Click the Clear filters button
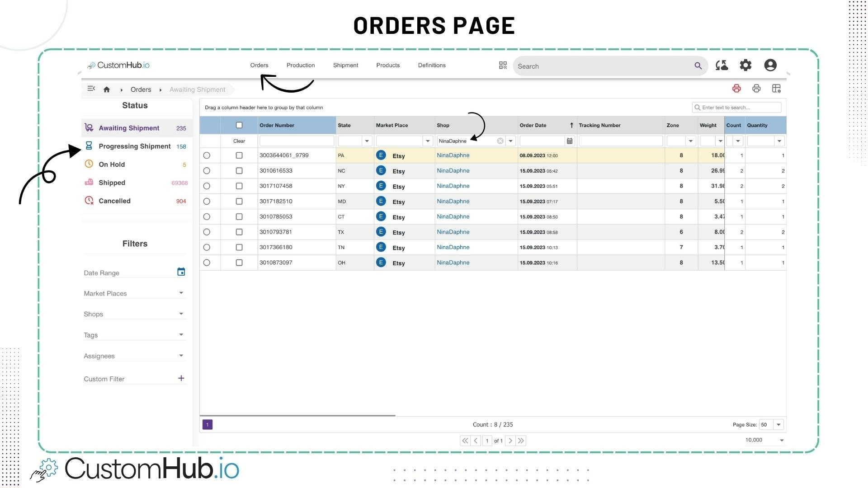 click(239, 141)
